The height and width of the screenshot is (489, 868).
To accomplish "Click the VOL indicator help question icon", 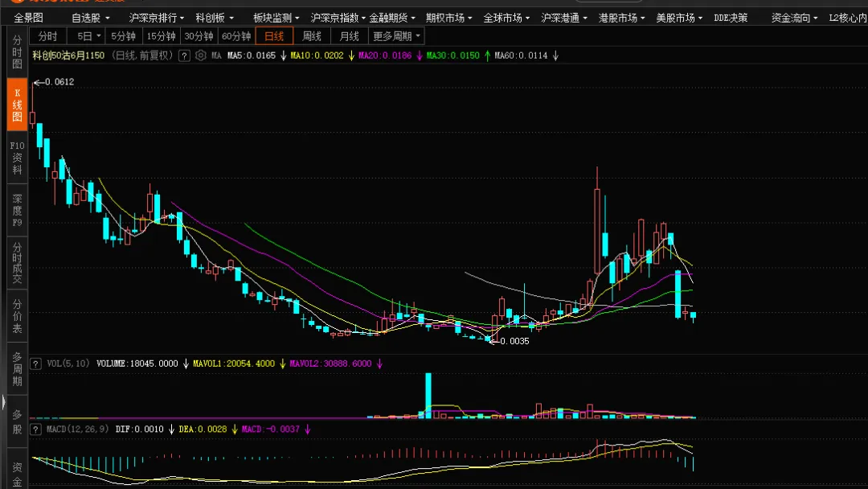I will [x=35, y=364].
